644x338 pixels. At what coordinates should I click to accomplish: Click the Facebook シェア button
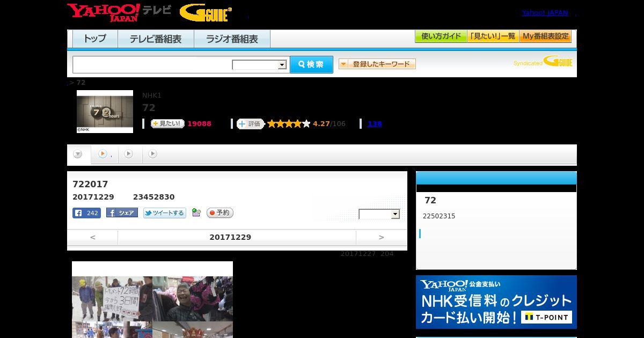click(x=122, y=213)
